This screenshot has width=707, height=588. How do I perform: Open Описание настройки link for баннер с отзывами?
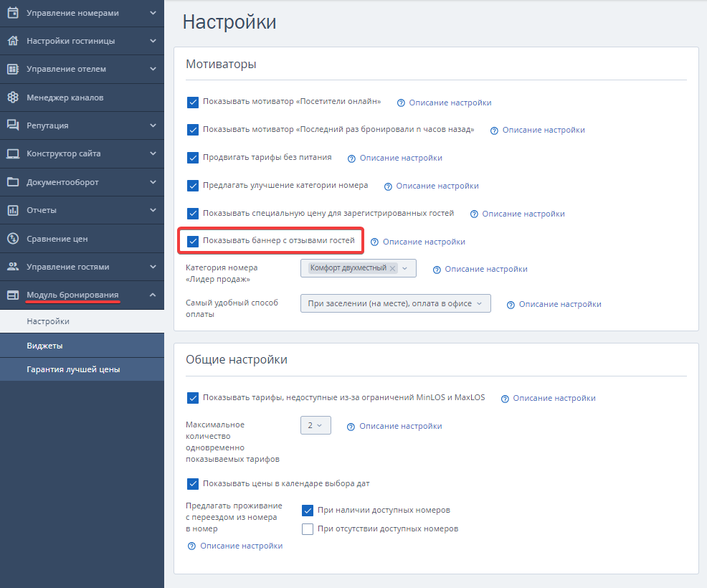(x=424, y=242)
